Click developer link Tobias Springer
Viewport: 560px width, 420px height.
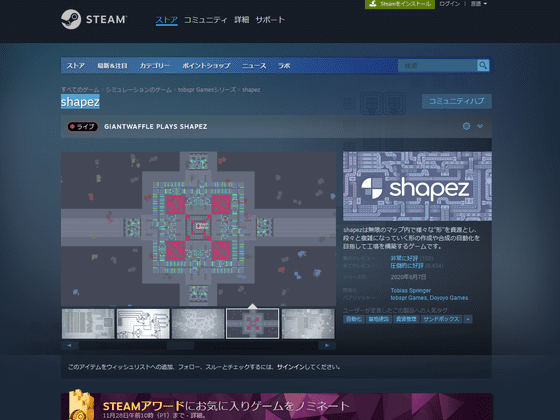tap(411, 290)
